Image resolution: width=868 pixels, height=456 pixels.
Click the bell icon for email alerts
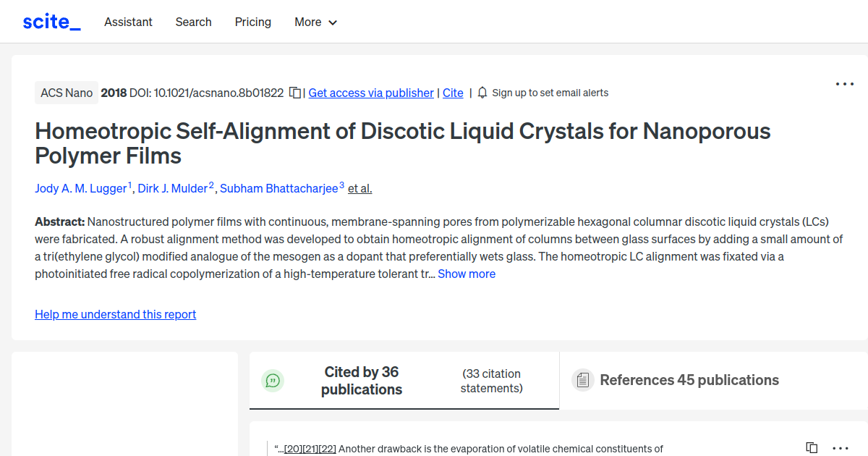[x=482, y=93]
